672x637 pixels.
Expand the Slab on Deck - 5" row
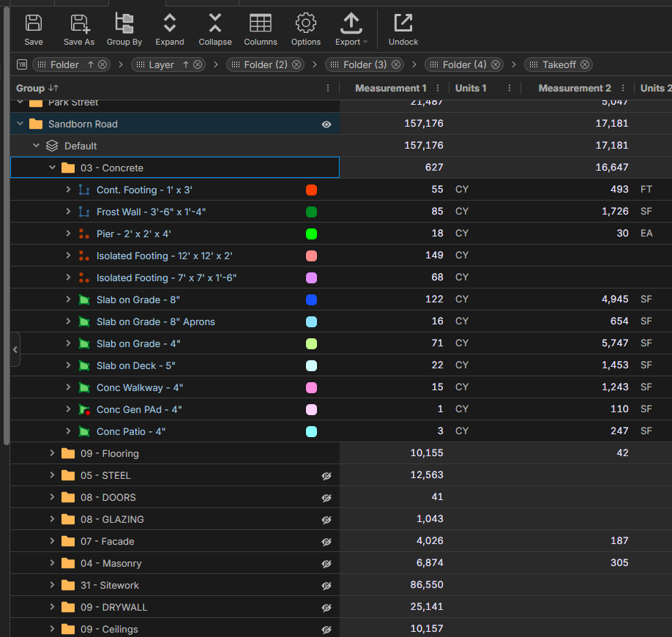tap(68, 365)
